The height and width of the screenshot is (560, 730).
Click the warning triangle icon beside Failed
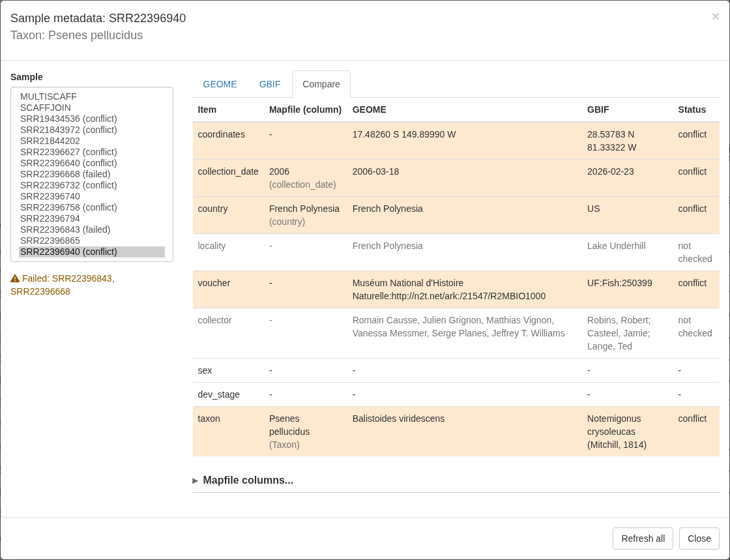pos(15,278)
